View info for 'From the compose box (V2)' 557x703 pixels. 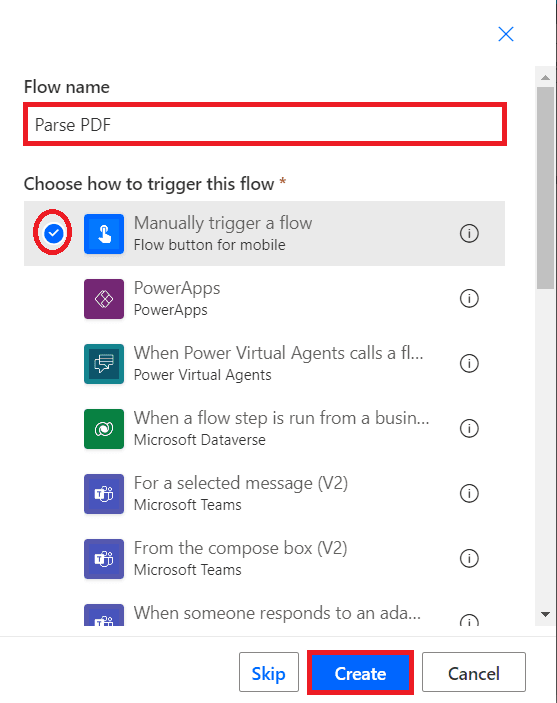pyautogui.click(x=469, y=559)
